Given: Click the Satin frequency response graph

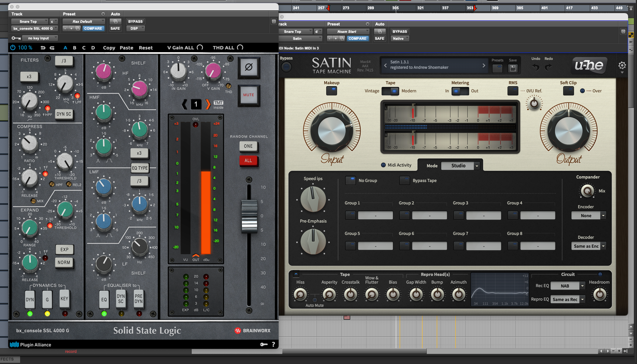Looking at the screenshot, I should click(x=499, y=289).
